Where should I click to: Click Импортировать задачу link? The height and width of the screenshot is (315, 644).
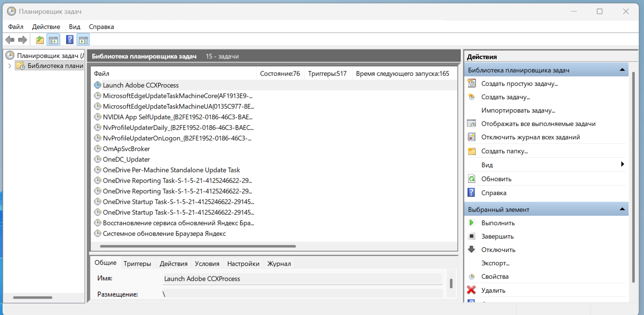[518, 110]
